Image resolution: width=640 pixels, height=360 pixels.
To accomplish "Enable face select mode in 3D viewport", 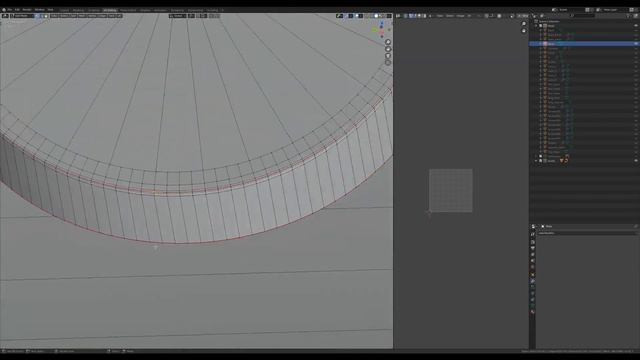I will [x=46, y=16].
